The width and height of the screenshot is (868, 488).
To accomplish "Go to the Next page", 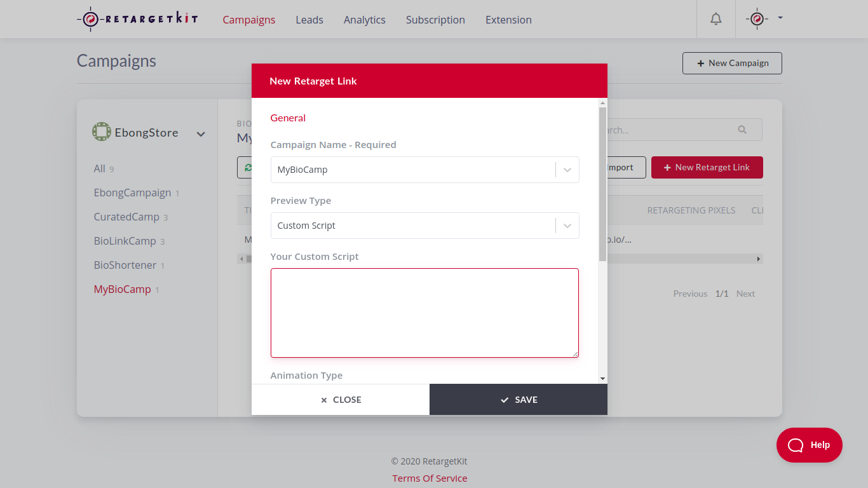I will click(745, 294).
